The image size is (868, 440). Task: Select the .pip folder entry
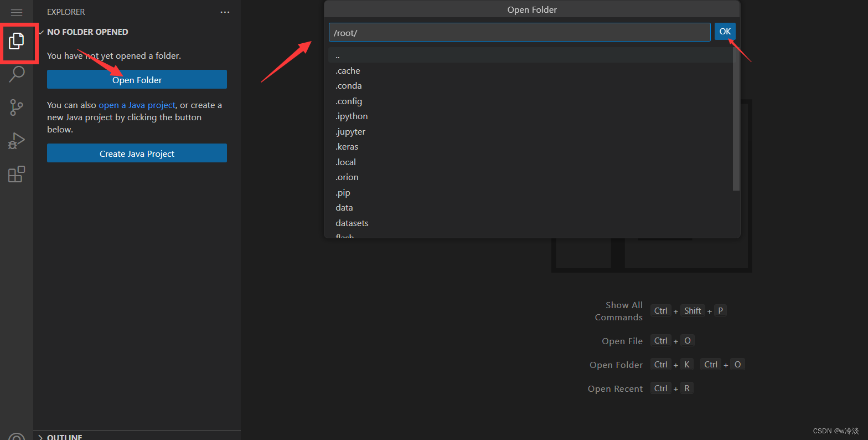coord(530,192)
